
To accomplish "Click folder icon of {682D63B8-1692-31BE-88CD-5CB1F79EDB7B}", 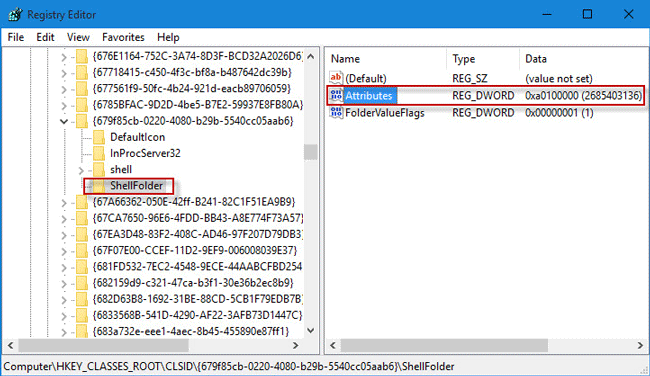I will coord(82,299).
